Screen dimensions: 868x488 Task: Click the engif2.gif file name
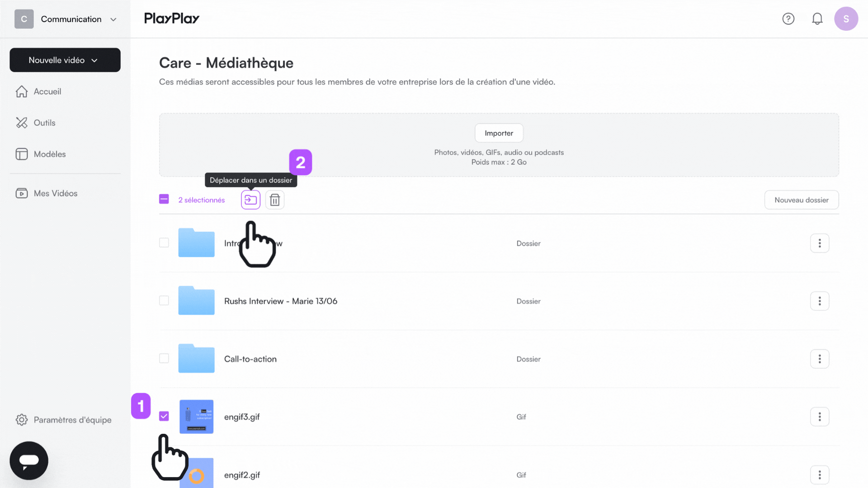click(x=242, y=475)
